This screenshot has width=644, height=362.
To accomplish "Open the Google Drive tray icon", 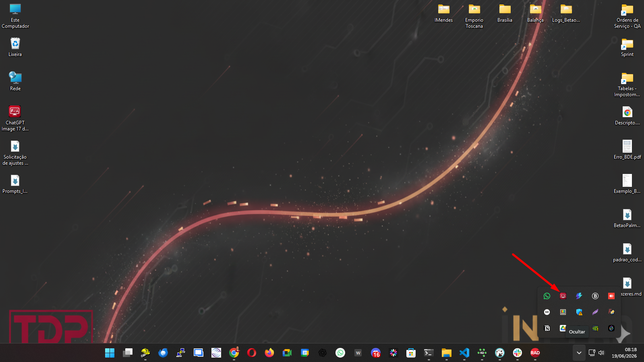I will coord(563,328).
